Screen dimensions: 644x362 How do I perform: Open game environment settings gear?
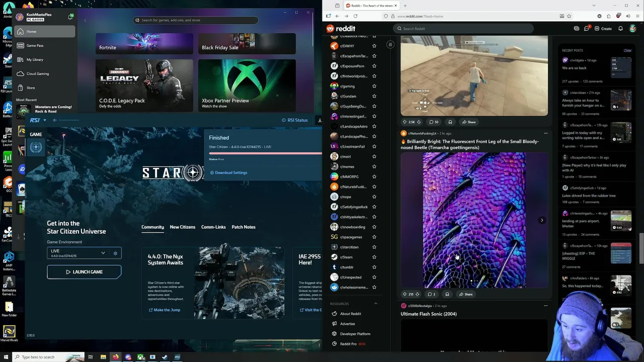coord(115,253)
